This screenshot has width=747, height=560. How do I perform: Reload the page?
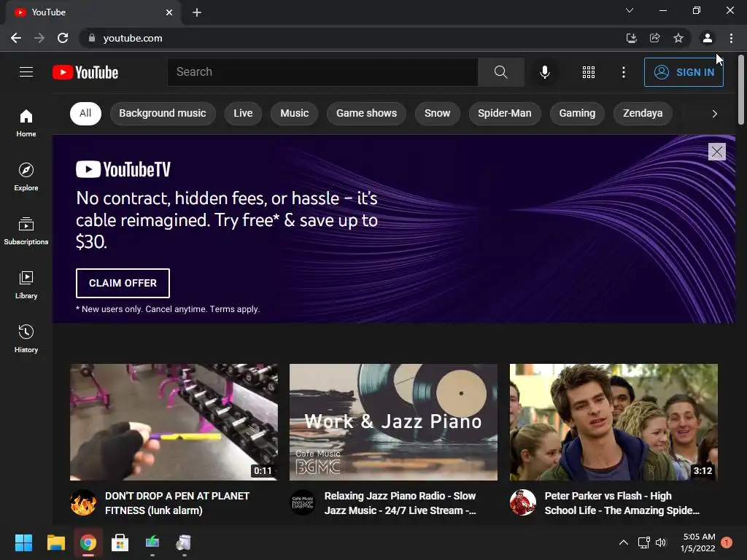[x=63, y=38]
